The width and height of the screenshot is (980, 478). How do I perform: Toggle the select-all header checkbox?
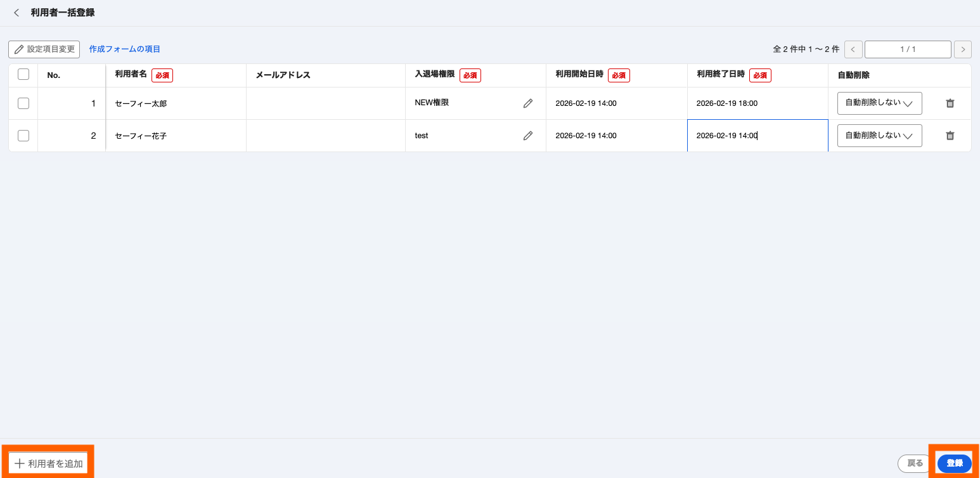click(23, 75)
